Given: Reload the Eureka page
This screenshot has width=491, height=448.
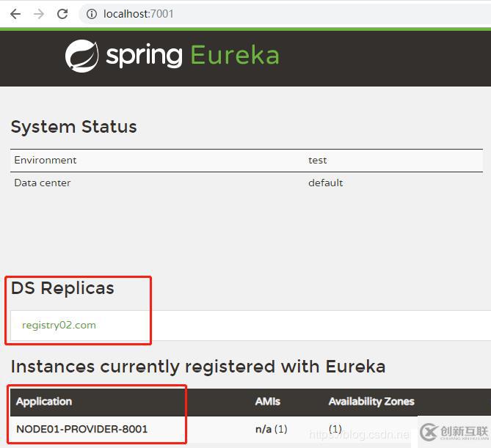Looking at the screenshot, I should coord(62,14).
